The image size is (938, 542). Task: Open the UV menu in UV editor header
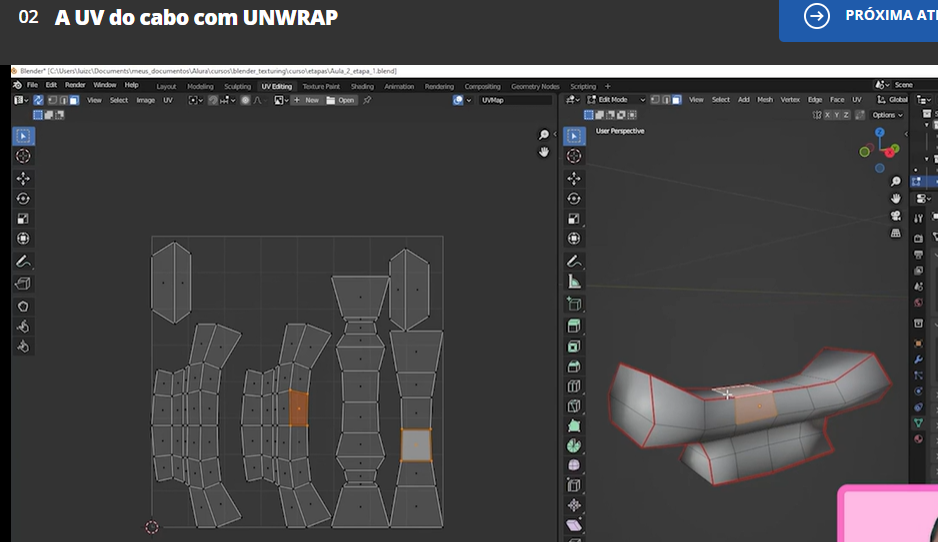point(168,100)
